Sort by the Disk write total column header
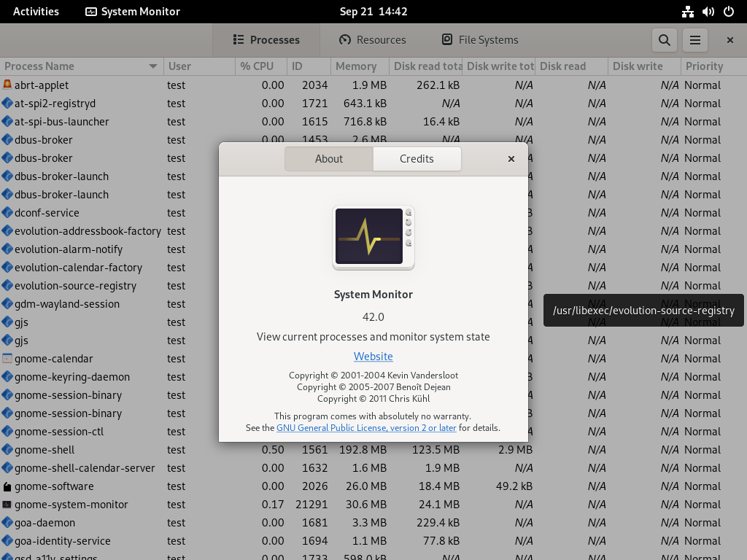 (499, 66)
